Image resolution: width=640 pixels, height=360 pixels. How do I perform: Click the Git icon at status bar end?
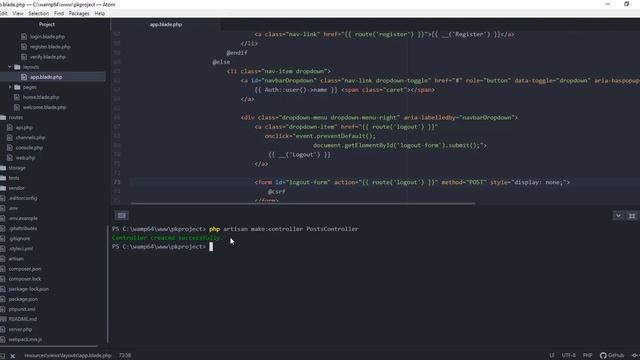[x=635, y=356]
